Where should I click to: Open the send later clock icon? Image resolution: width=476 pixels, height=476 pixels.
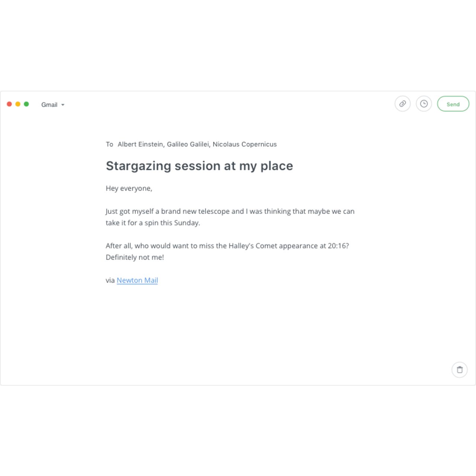tap(424, 104)
